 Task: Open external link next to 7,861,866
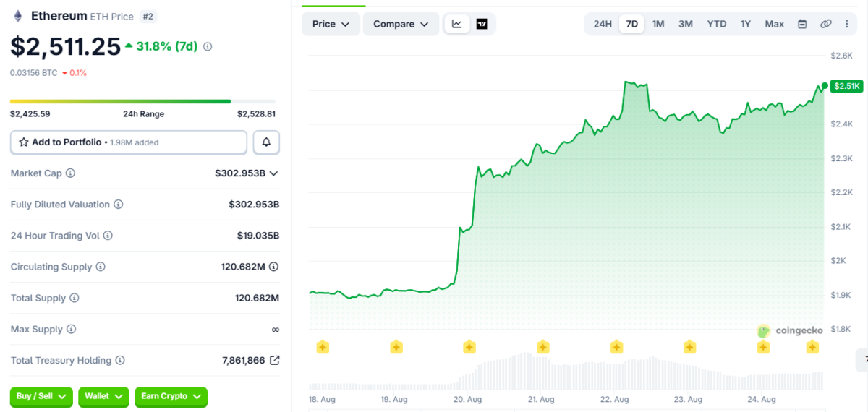[x=275, y=360]
